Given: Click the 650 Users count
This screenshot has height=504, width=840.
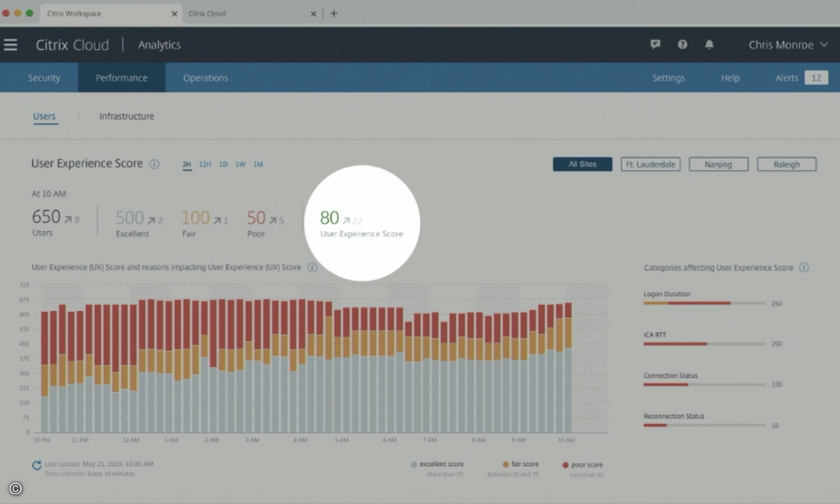Looking at the screenshot, I should pyautogui.click(x=46, y=218).
